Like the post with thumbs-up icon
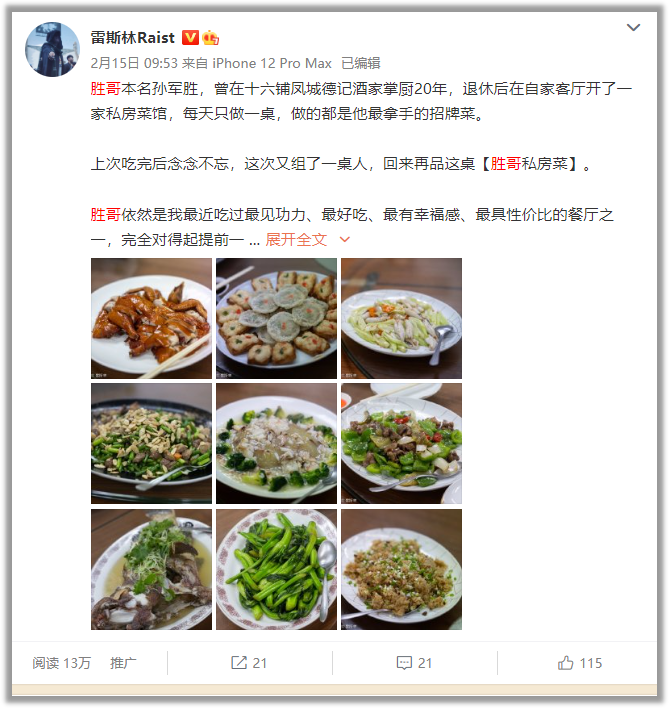 click(x=580, y=663)
